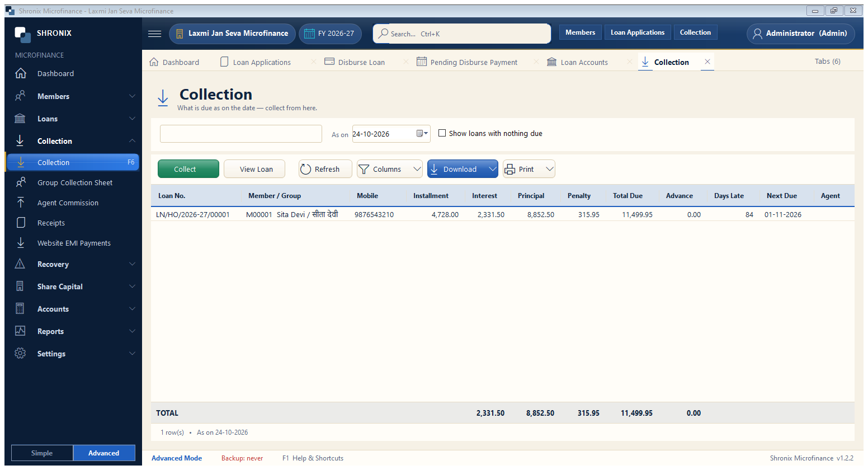
Task: Click the Administrator user profile
Action: [800, 34]
